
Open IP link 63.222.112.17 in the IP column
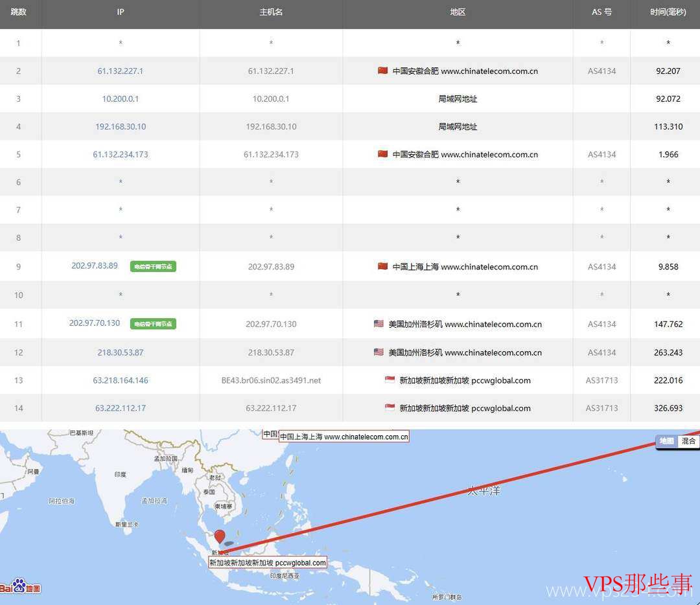point(121,408)
